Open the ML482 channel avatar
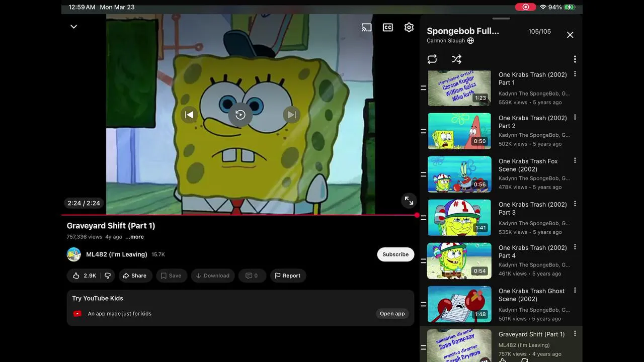Viewport: 644px width, 362px height. click(74, 254)
